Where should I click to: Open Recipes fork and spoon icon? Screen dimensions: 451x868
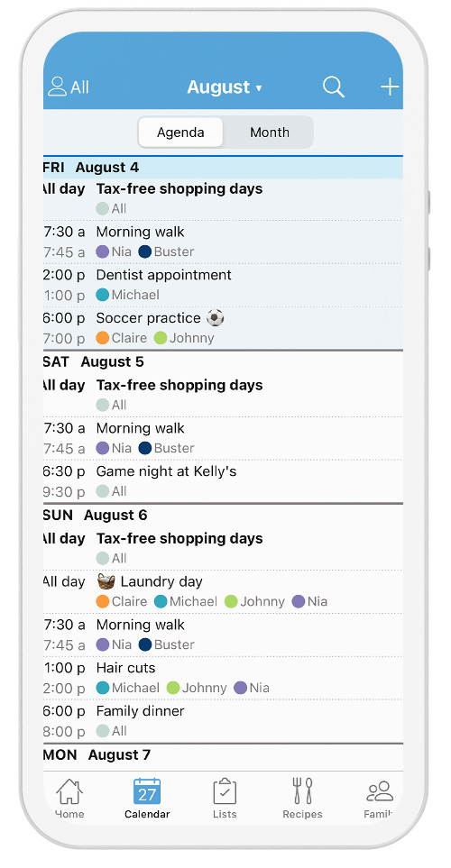pyautogui.click(x=302, y=791)
